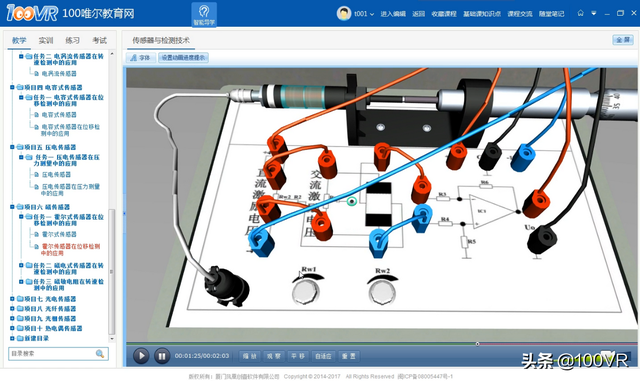Image resolution: width=640 pixels, height=381 pixels.
Task: Switch to the 考试 tab
Action: pos(99,40)
